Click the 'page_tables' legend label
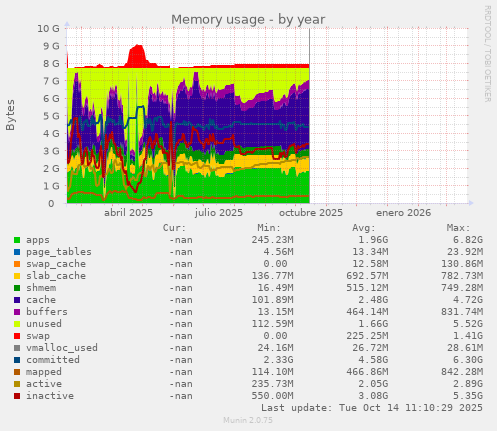This screenshot has height=431, width=497. coord(59,252)
